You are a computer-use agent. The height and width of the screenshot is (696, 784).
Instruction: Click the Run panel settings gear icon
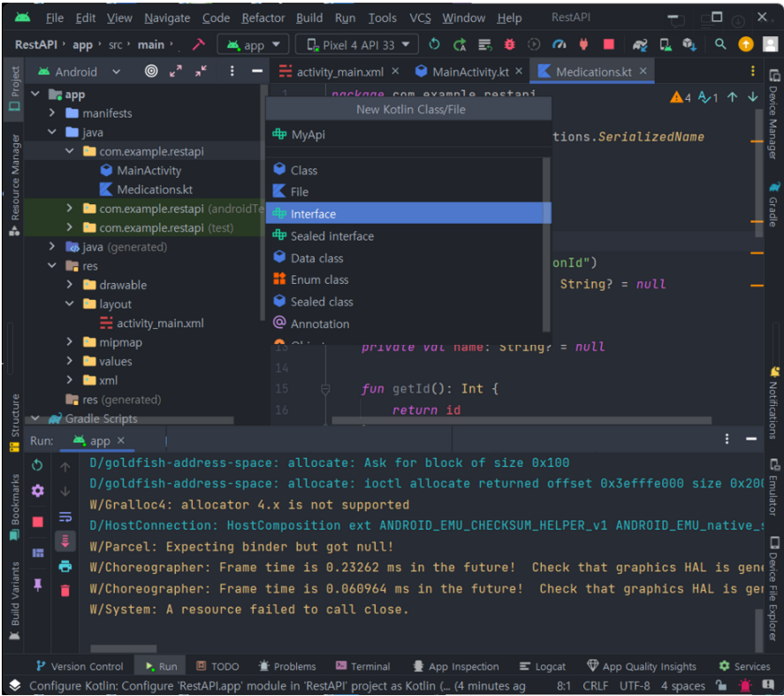pos(37,491)
